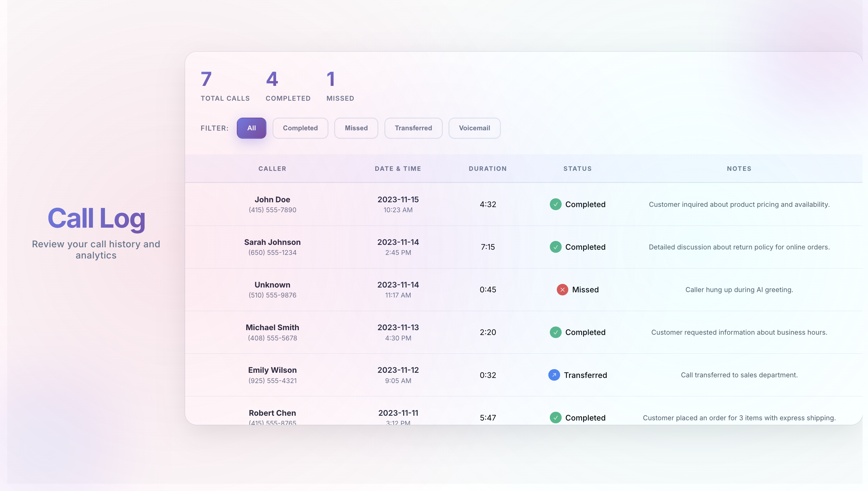This screenshot has height=491, width=868.
Task: Click the Missed count statistic
Action: (x=340, y=86)
